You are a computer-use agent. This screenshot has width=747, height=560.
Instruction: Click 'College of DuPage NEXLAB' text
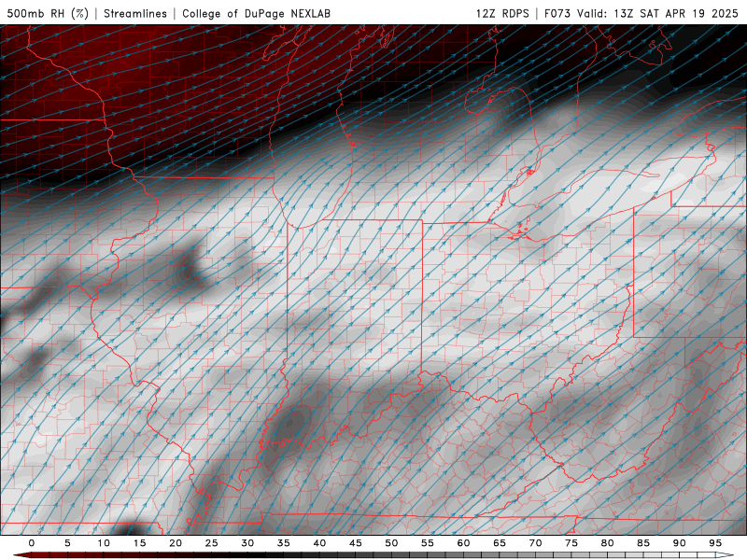256,13
